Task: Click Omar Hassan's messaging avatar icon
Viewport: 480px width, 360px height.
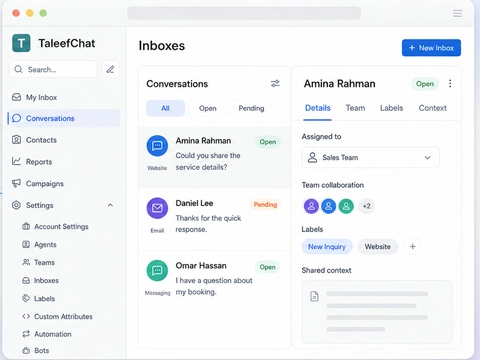Action: [x=157, y=270]
